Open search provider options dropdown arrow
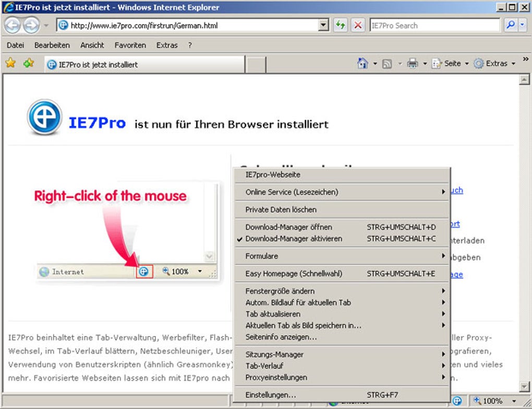 [522, 25]
